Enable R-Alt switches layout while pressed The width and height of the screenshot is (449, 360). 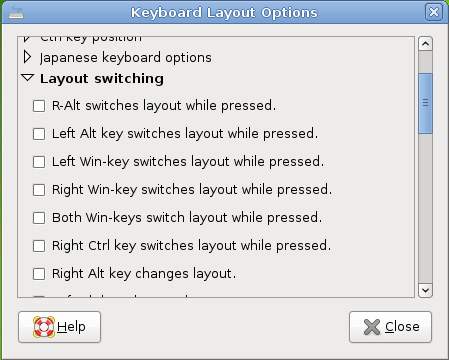(x=39, y=106)
